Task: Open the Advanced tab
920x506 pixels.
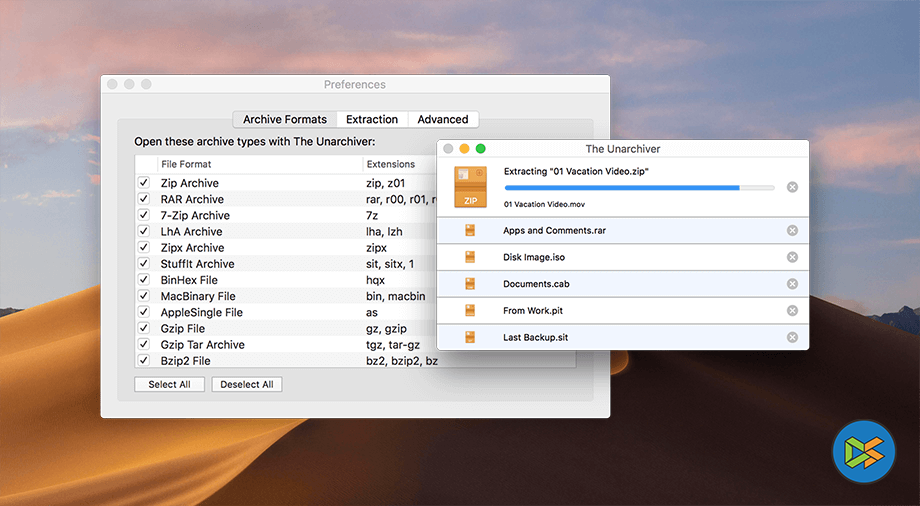Action: coord(442,119)
